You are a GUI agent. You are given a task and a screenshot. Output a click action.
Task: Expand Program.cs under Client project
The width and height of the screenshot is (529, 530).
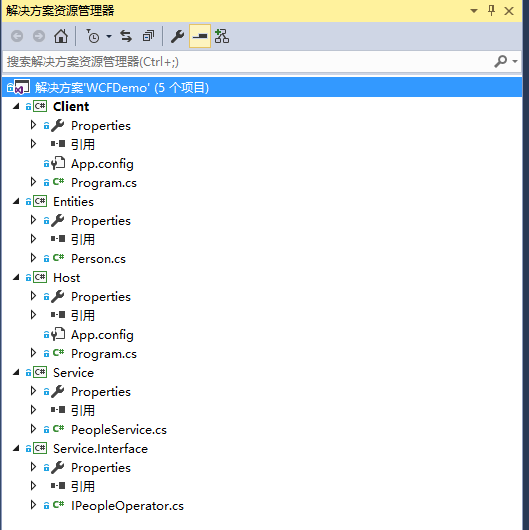pos(33,183)
